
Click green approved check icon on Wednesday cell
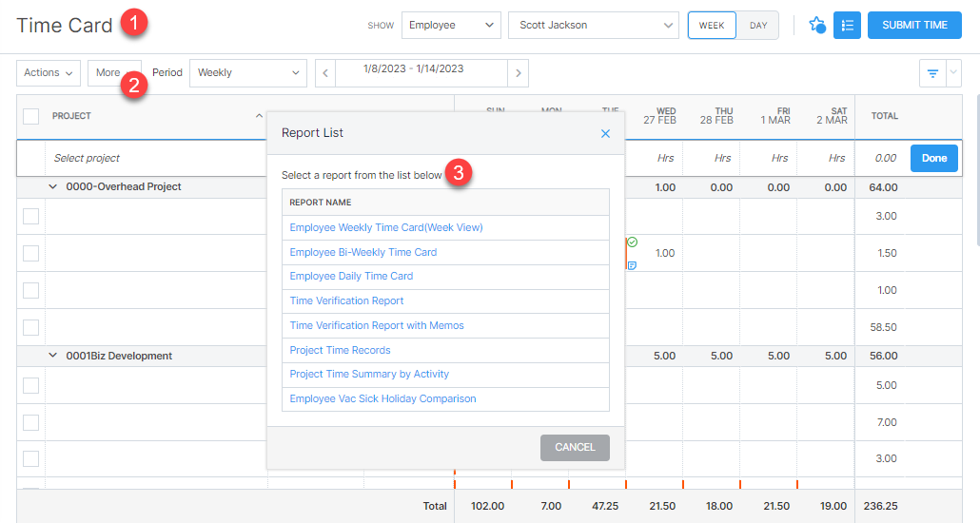633,242
